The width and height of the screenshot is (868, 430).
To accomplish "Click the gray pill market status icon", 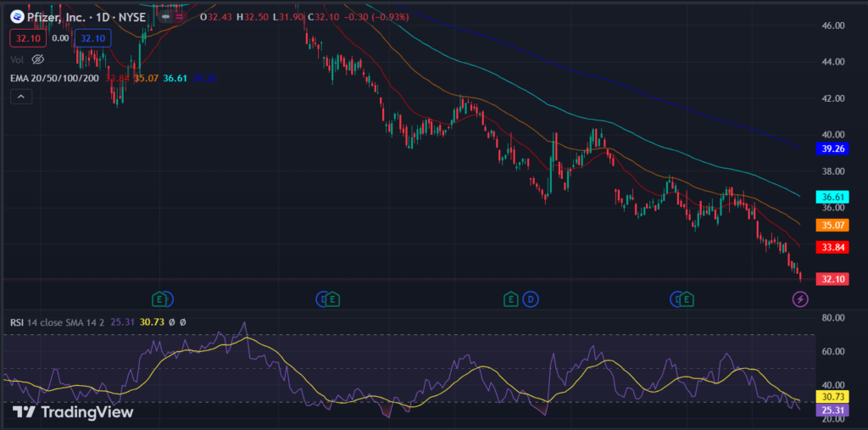I will (x=165, y=17).
